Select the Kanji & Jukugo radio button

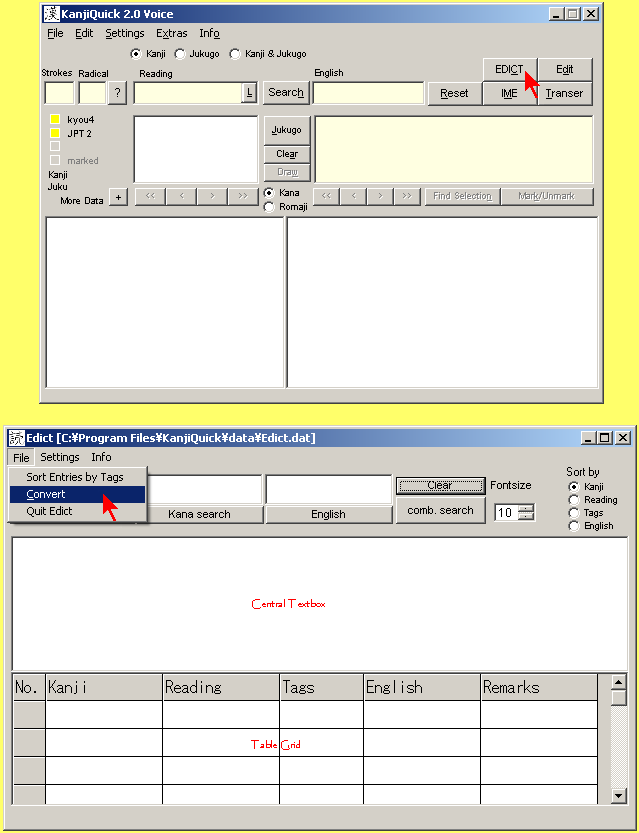(x=235, y=54)
